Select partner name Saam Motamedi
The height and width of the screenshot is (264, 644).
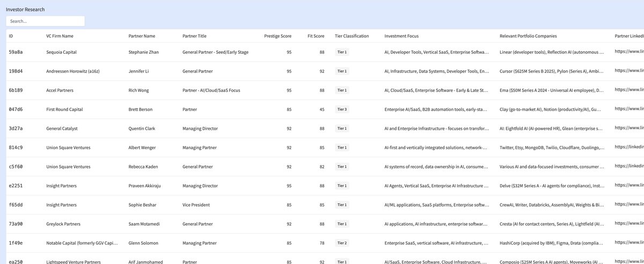[x=144, y=224]
